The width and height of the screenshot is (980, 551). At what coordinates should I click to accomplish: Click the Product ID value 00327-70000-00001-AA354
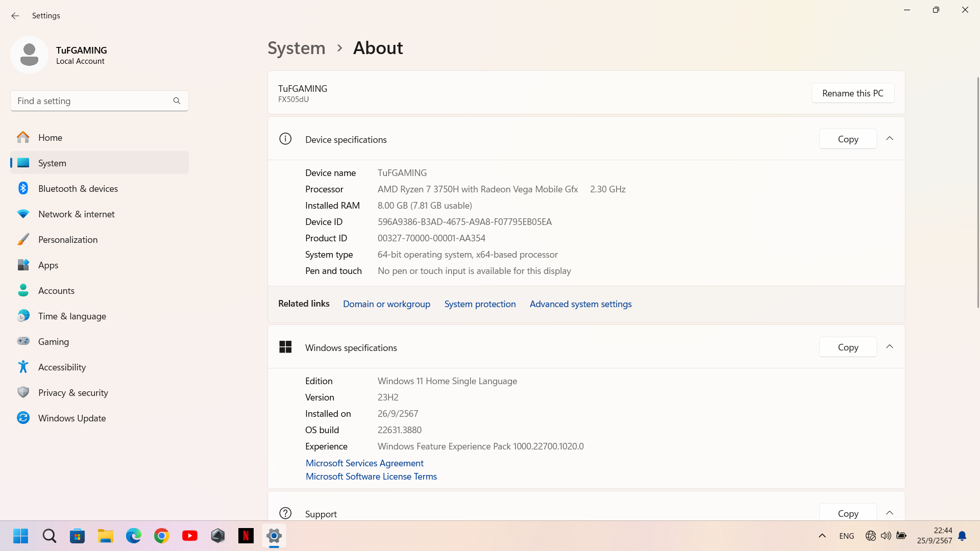click(431, 238)
